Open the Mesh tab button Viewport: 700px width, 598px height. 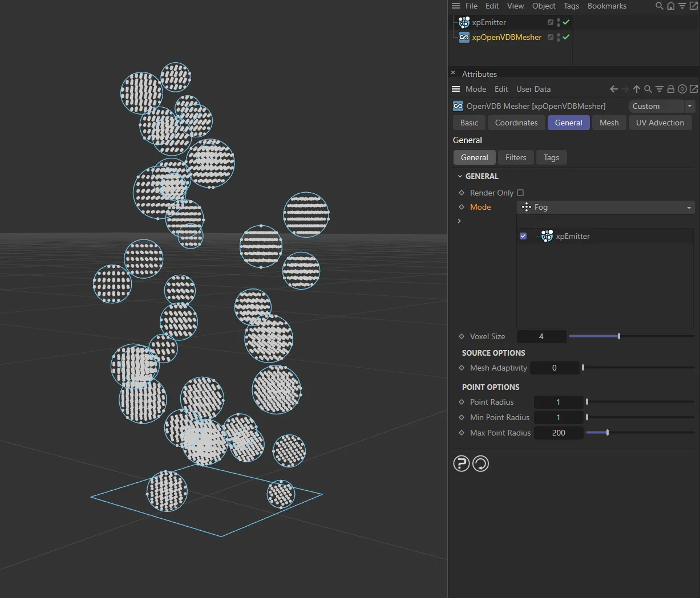tap(609, 123)
